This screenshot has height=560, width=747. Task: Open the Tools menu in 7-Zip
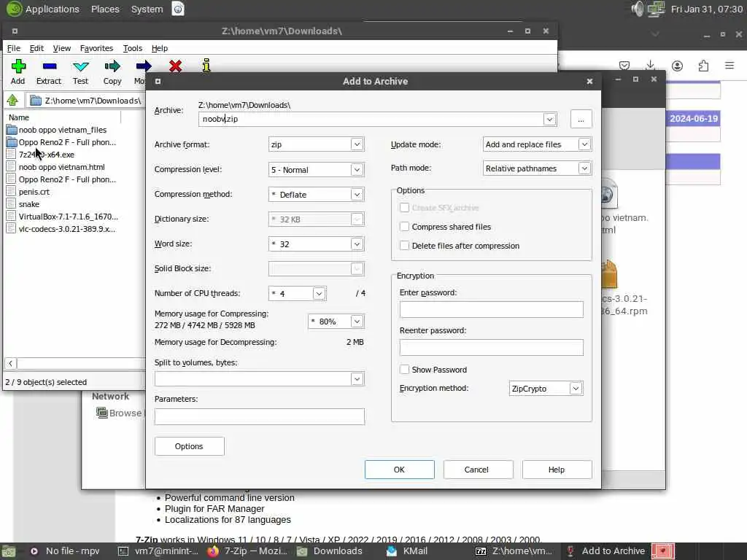click(133, 48)
